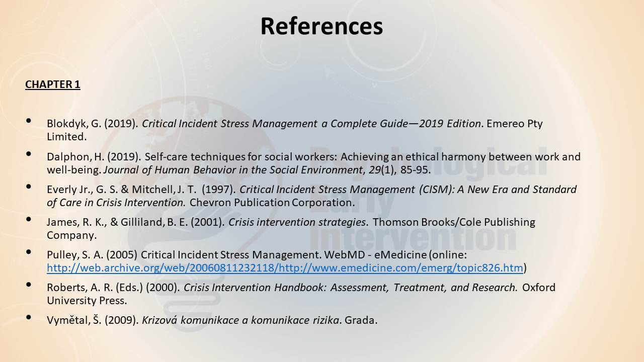
Task: Click the Everly Jr. & Mitchell reference
Action: (x=311, y=196)
